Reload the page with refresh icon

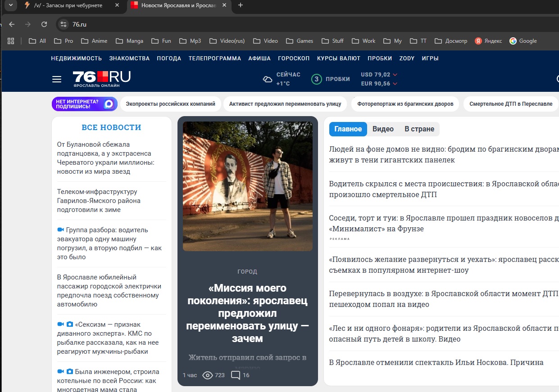click(44, 24)
